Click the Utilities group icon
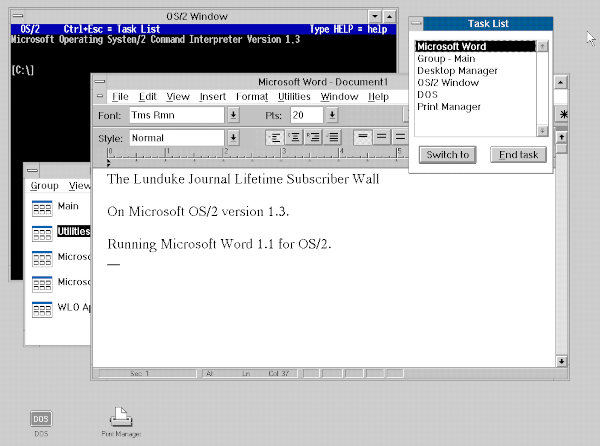Image resolution: width=600 pixels, height=446 pixels. coord(42,234)
